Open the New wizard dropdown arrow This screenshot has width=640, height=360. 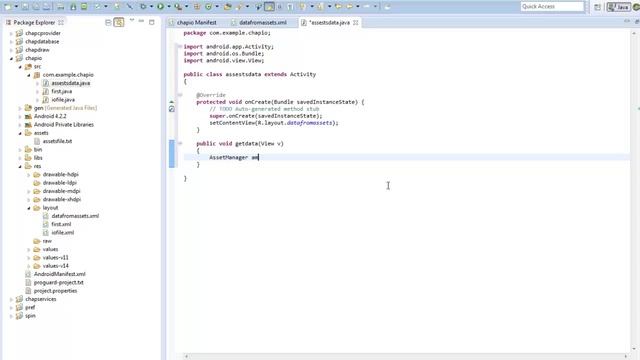[x=16, y=7]
